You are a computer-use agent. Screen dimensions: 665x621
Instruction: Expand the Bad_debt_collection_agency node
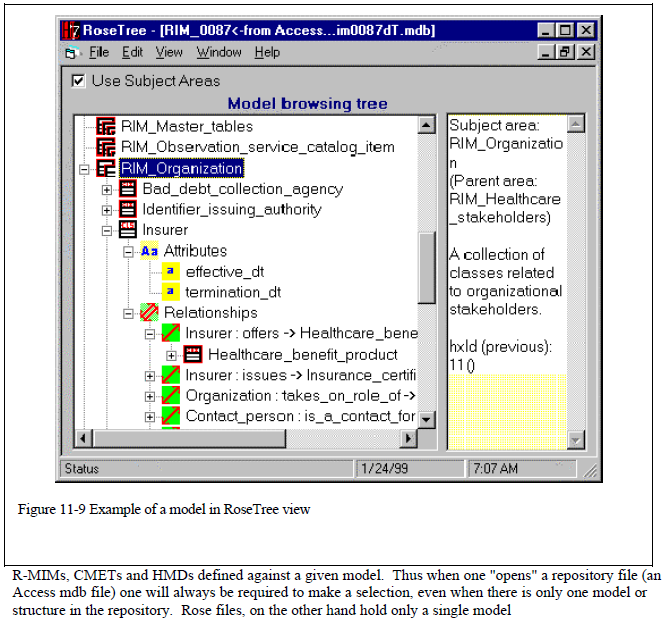[x=107, y=190]
